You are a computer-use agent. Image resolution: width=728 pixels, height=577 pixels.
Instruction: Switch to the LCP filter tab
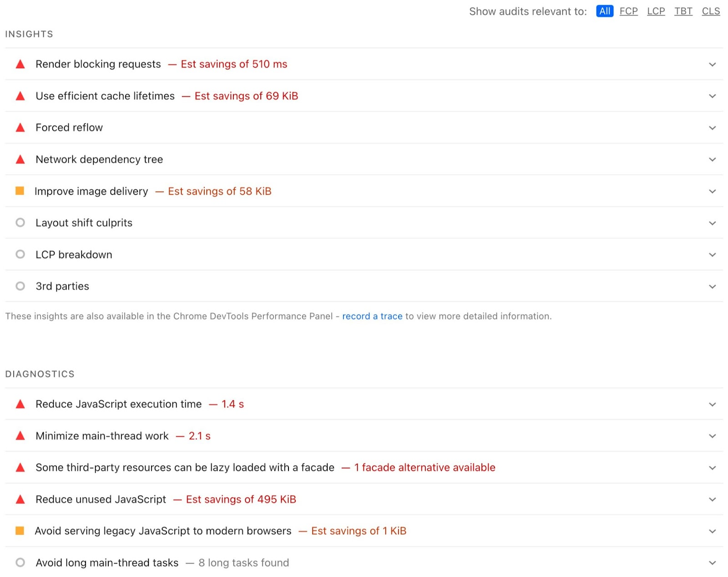click(656, 11)
